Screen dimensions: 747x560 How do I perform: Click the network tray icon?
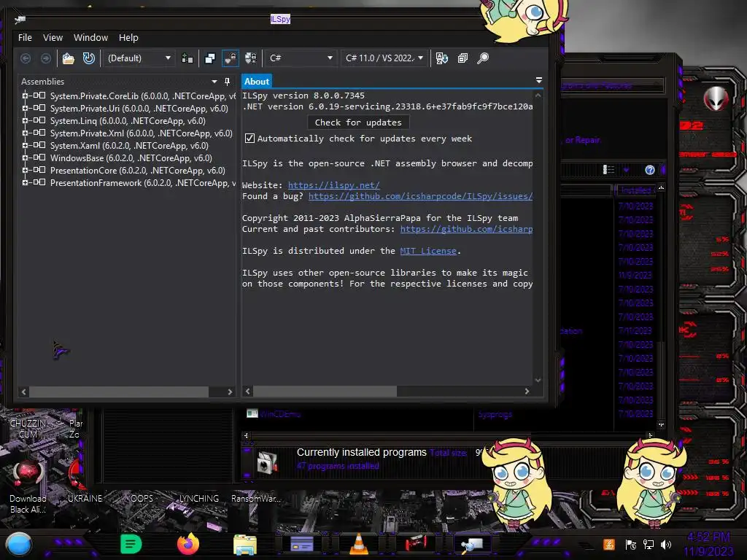click(x=648, y=545)
